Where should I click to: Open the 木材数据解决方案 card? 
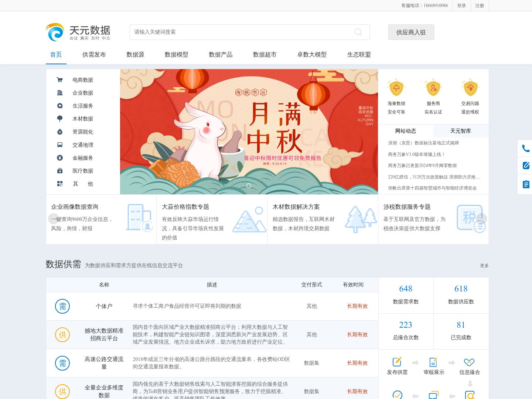323,219
